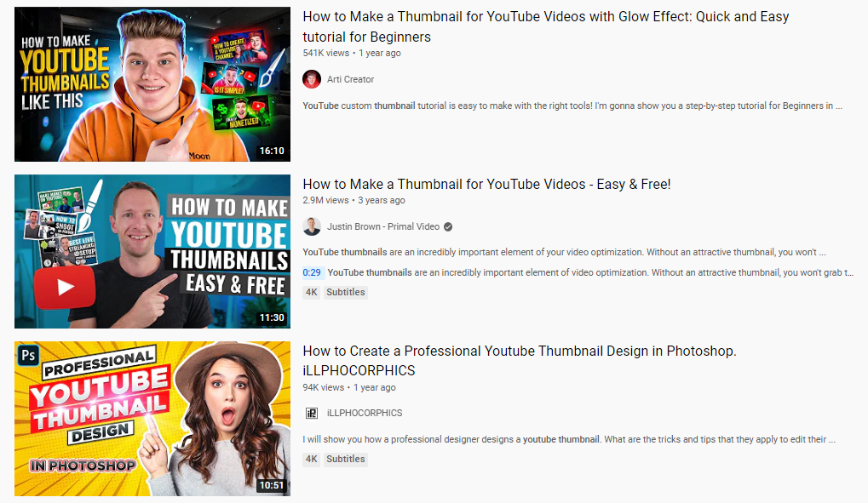The height and width of the screenshot is (503, 868).
Task: Click '94K views • 1 year ago' text
Action: coord(349,387)
